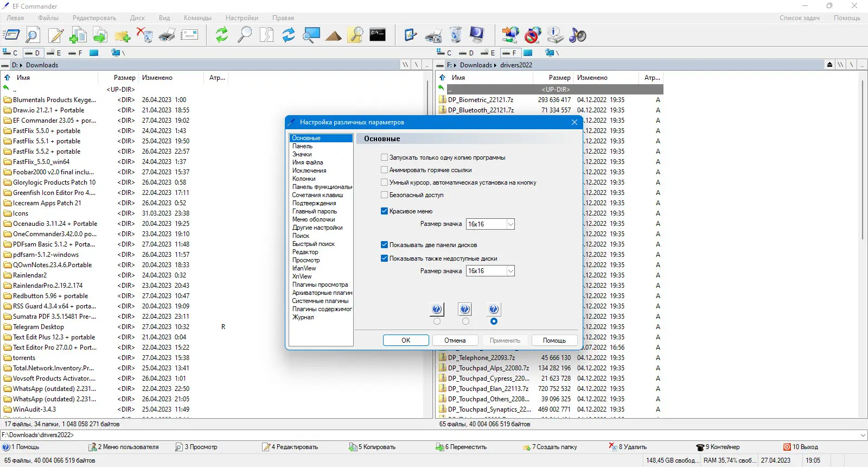The height and width of the screenshot is (467, 868).
Task: Click the 'Отмена' button in the dialog
Action: (455, 340)
